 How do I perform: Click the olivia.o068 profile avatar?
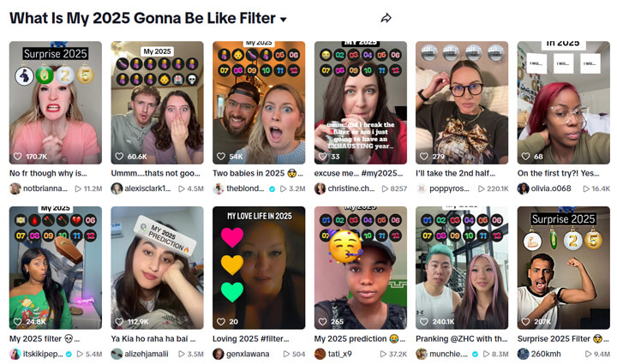[523, 188]
